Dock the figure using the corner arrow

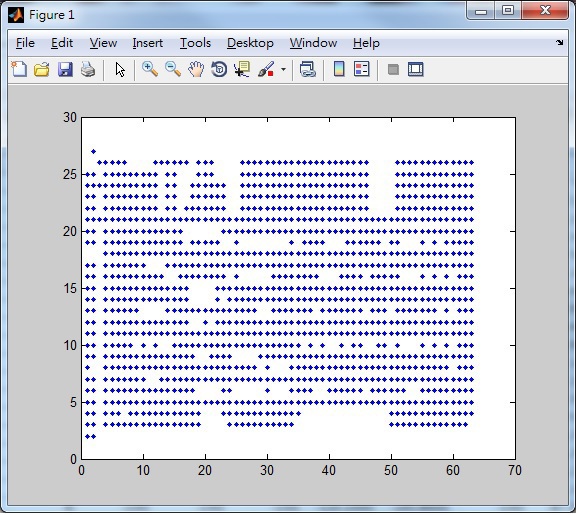tap(560, 43)
